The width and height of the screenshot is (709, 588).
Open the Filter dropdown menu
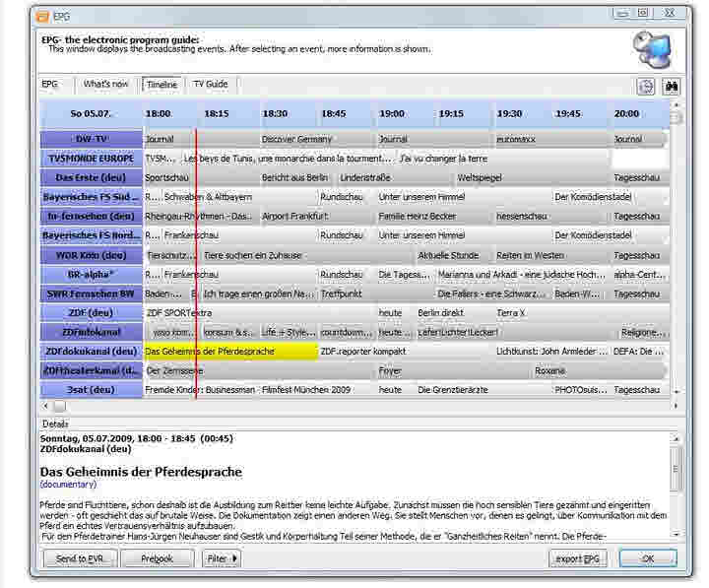coord(222,558)
